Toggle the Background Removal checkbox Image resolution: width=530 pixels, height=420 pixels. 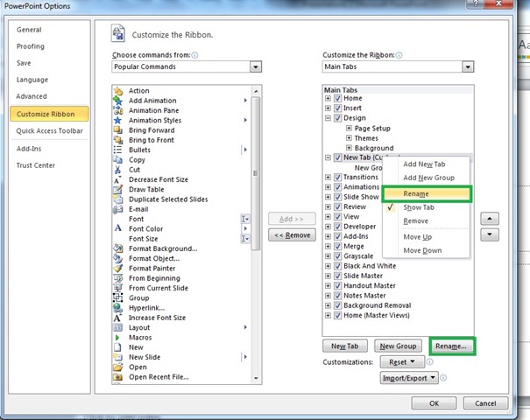[x=337, y=305]
